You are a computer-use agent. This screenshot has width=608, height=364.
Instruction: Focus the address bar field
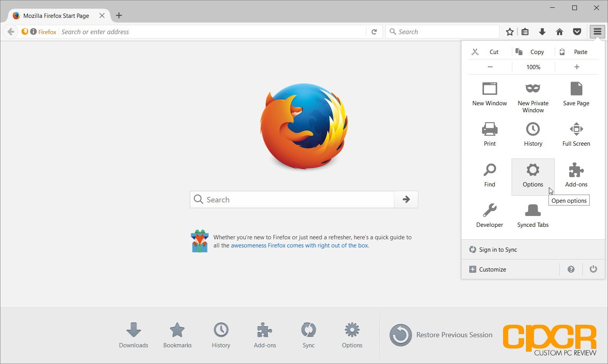[213, 32]
